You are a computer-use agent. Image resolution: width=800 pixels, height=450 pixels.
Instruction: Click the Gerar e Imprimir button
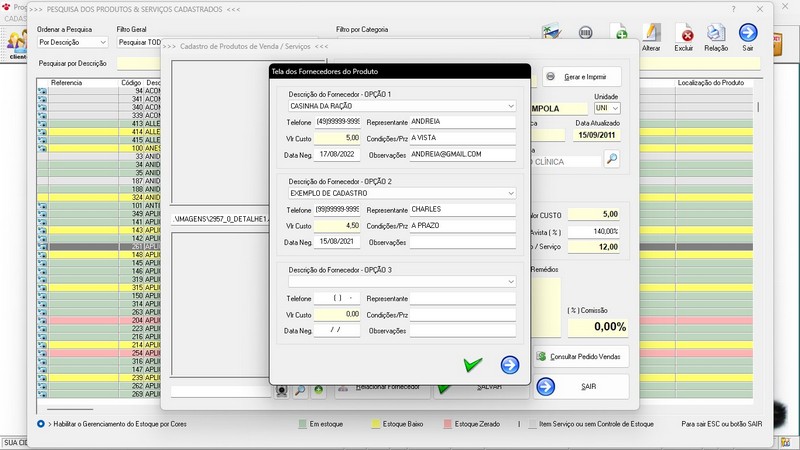click(x=582, y=77)
